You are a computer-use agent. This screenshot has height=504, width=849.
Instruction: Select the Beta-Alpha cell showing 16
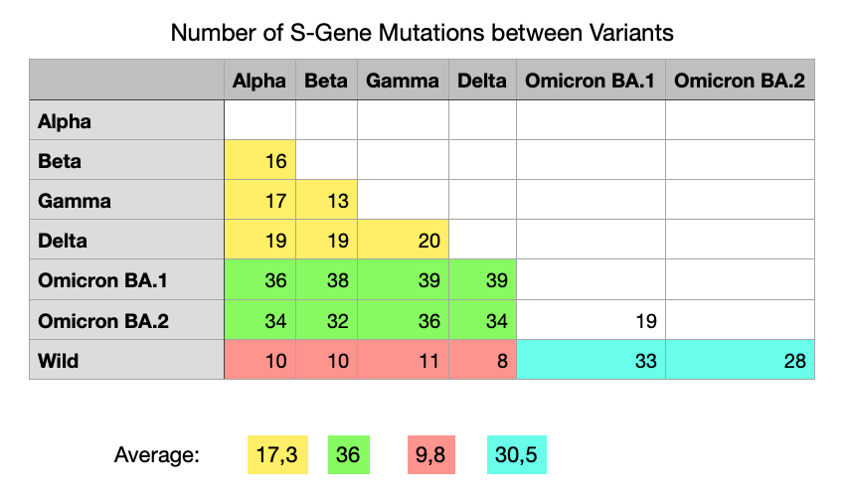[x=260, y=161]
